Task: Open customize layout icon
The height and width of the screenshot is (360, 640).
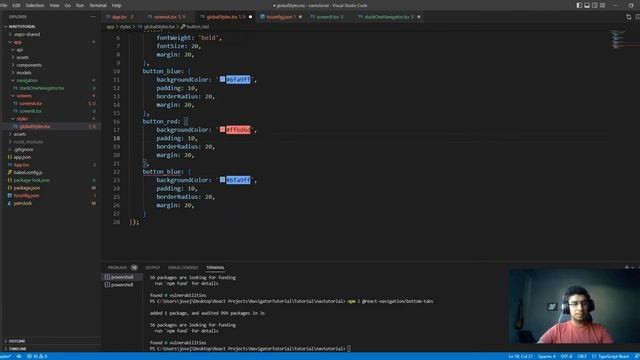Action: pyautogui.click(x=602, y=5)
